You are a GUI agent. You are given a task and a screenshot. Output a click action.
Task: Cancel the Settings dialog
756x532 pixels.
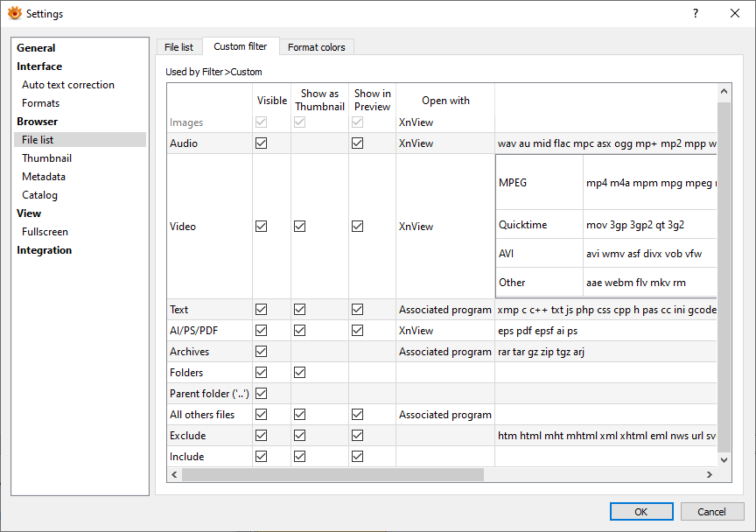[x=710, y=512]
